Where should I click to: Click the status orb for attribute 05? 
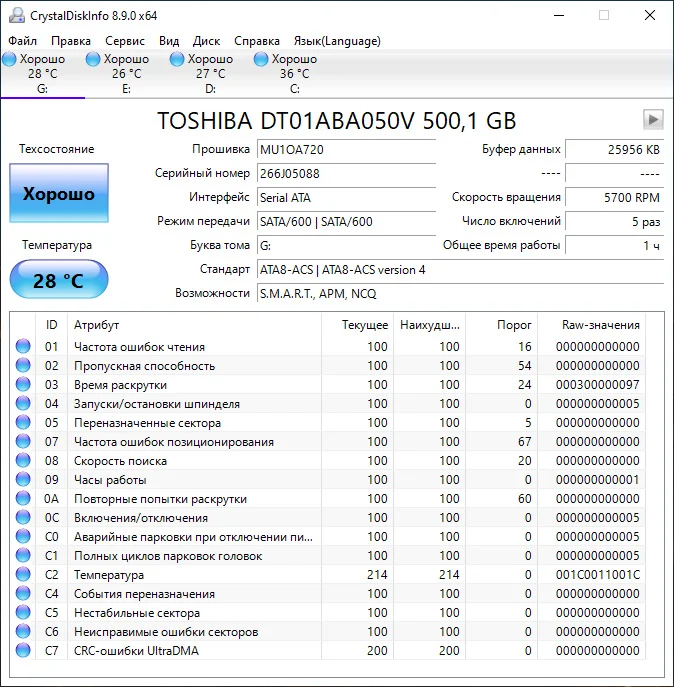[23, 422]
